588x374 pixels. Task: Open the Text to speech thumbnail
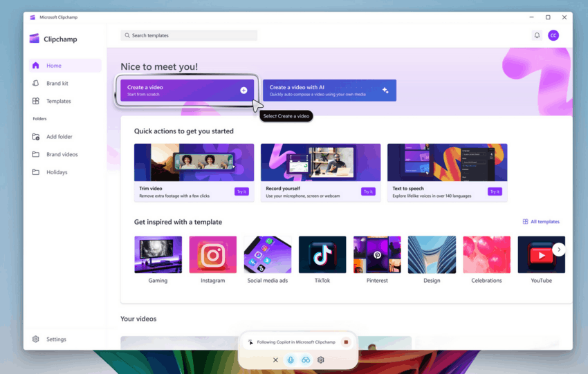point(448,162)
